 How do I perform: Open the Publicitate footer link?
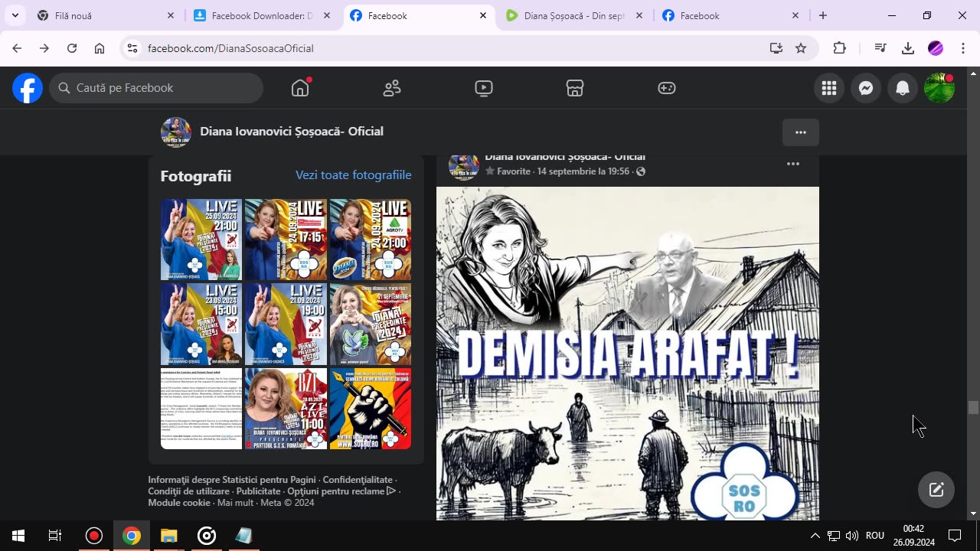tap(258, 491)
